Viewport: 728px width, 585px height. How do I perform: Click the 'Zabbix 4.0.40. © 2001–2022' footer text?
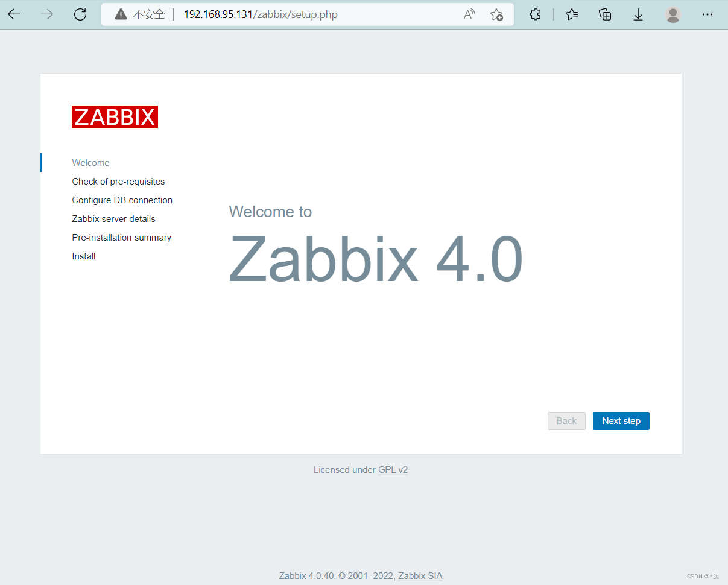point(337,576)
